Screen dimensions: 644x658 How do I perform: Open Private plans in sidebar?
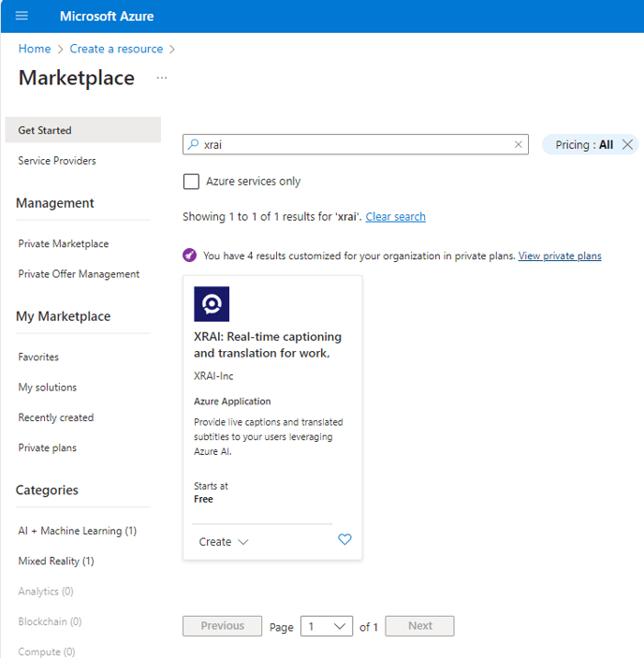click(x=48, y=447)
